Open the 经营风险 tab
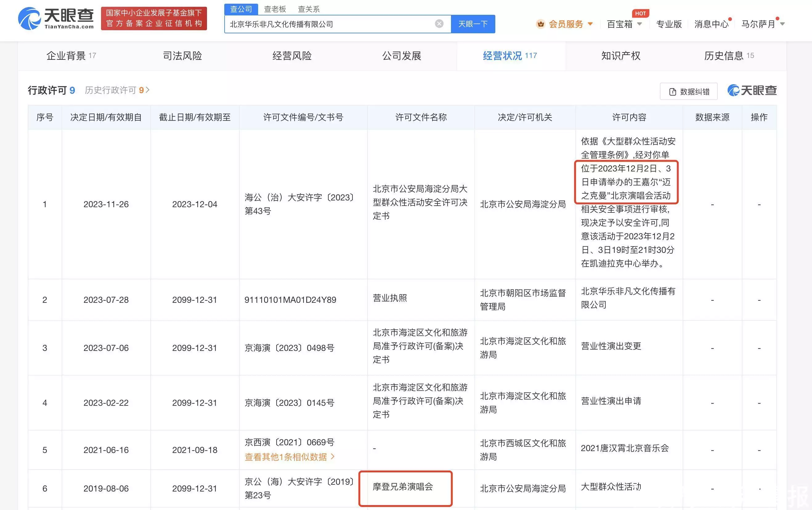Image resolution: width=812 pixels, height=510 pixels. [292, 56]
